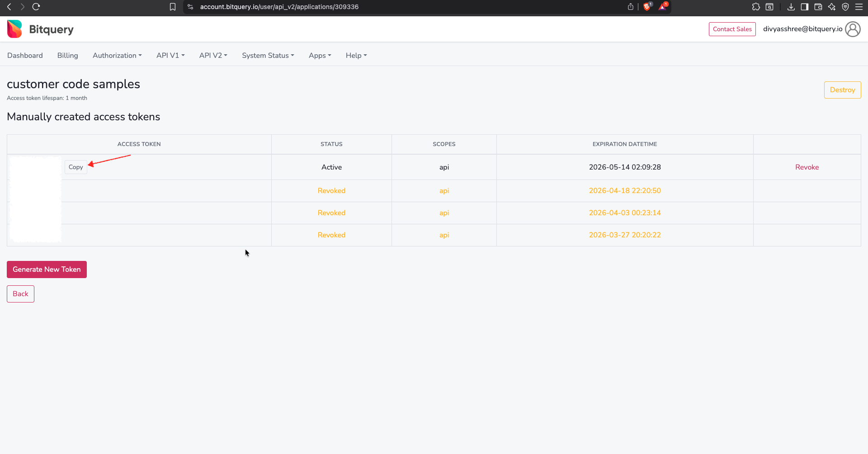Reload the page

[36, 7]
